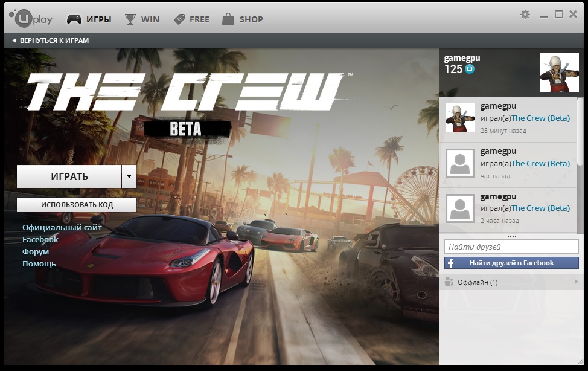Click the offline friends group icon

[449, 282]
